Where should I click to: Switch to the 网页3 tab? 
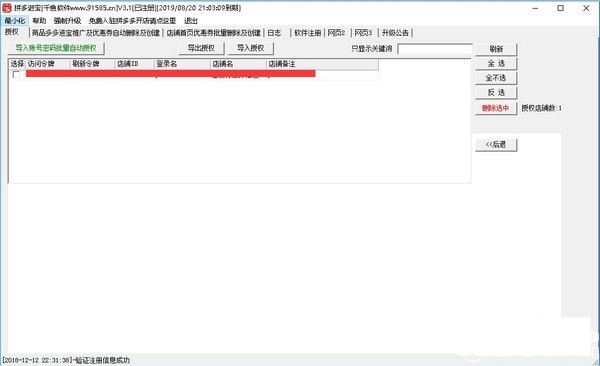click(x=364, y=33)
